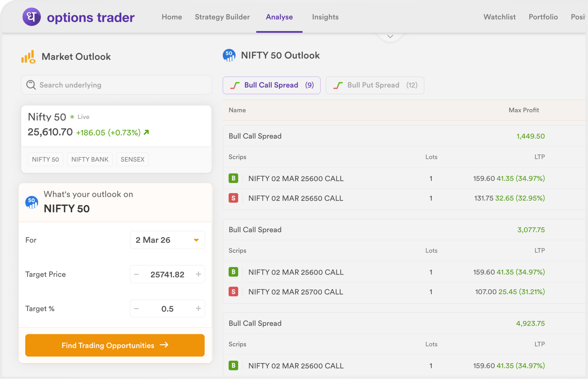Select the NIFTY 50 chip
588x379 pixels.
[x=45, y=159]
